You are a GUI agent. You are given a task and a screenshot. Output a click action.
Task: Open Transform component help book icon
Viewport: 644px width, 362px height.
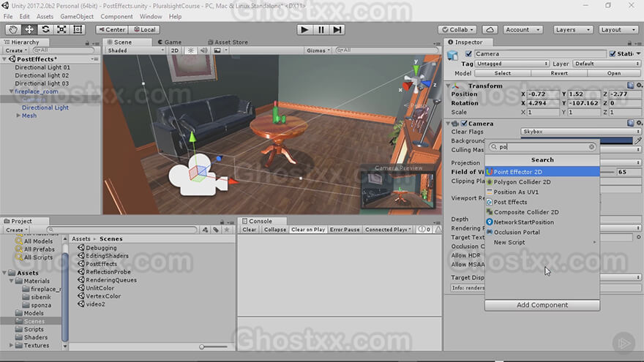pyautogui.click(x=630, y=86)
